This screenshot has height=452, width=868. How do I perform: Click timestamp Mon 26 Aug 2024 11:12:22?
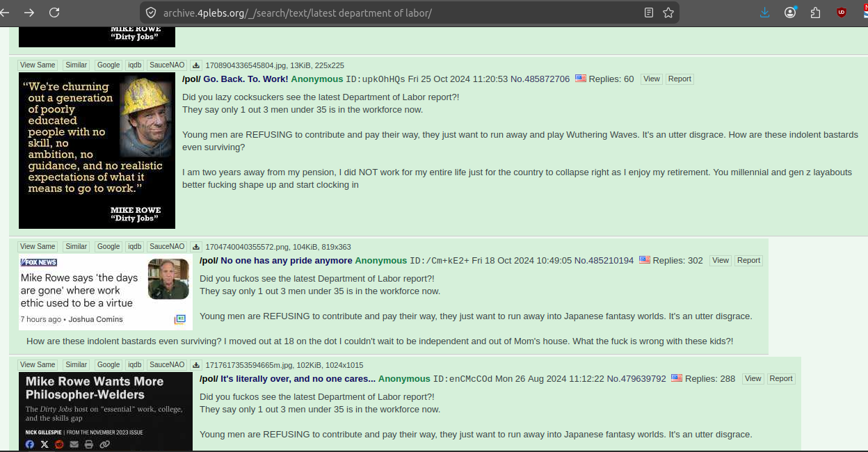(x=550, y=378)
